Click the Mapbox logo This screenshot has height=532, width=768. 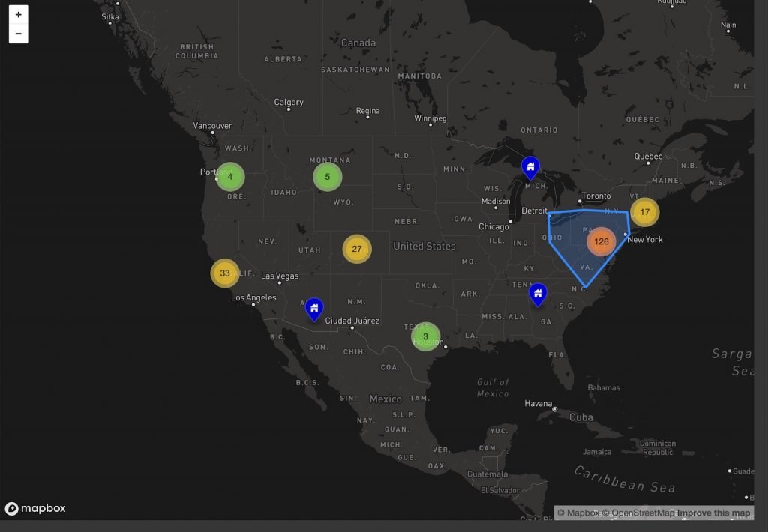[x=35, y=509]
